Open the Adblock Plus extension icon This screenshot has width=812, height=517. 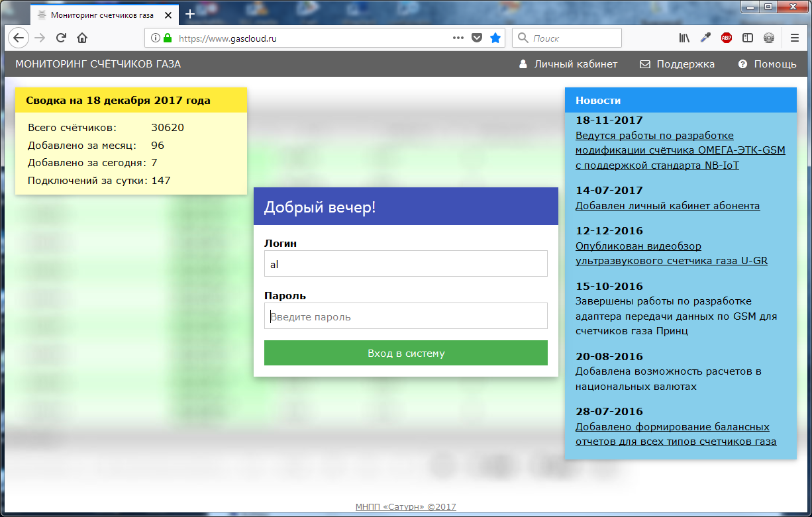coord(727,38)
